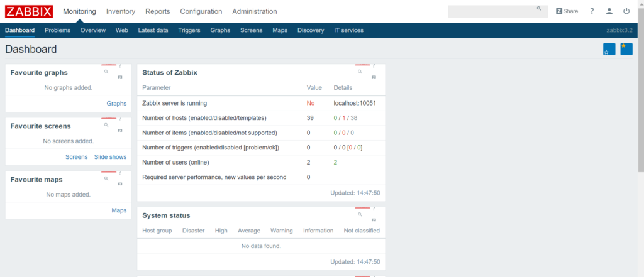Go to the Discovery tab

[311, 30]
